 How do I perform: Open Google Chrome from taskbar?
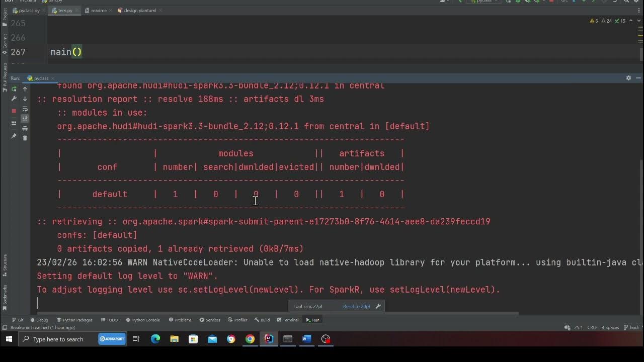[x=250, y=339]
